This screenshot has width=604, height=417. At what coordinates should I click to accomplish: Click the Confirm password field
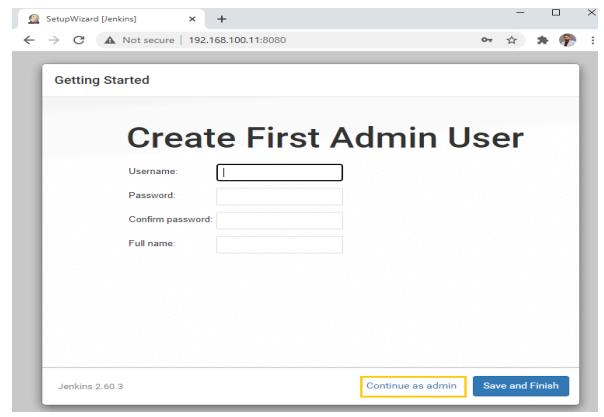pyautogui.click(x=279, y=221)
